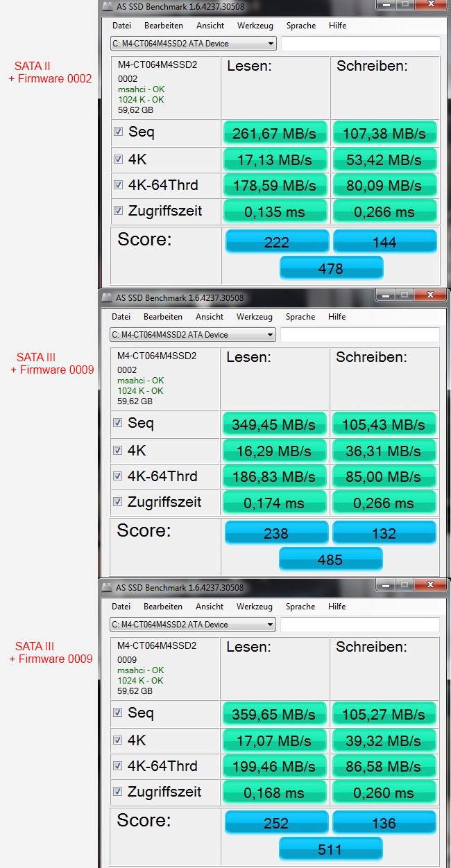Open Ansicht menu in the 485-score window

pyautogui.click(x=210, y=317)
